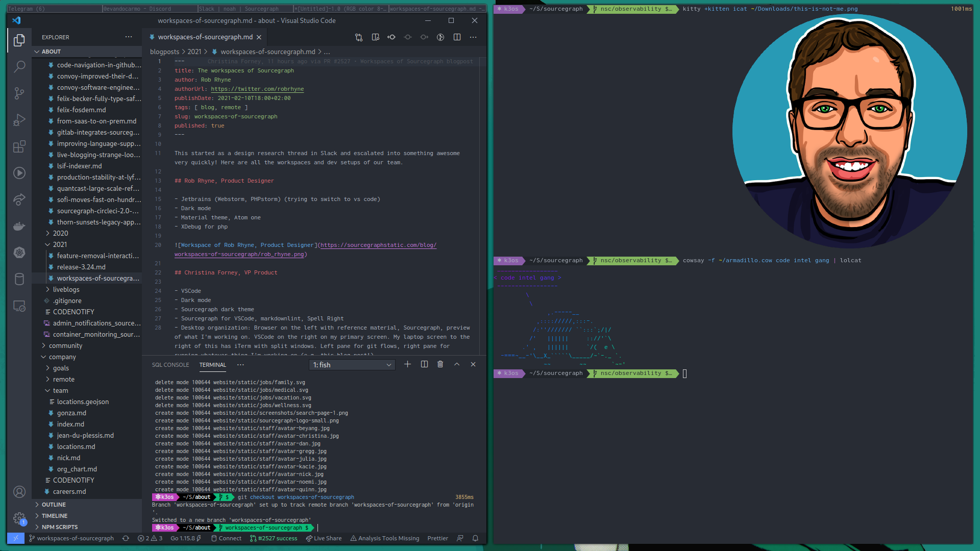
Task: Click the Source Control icon in sidebar
Action: (x=18, y=93)
